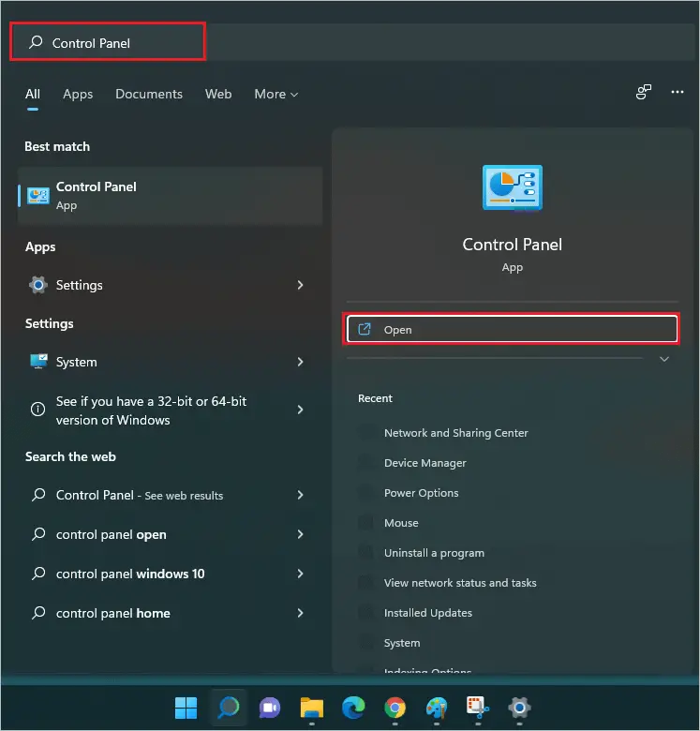Click the System monitor icon
This screenshot has height=731, width=700.
[x=38, y=362]
